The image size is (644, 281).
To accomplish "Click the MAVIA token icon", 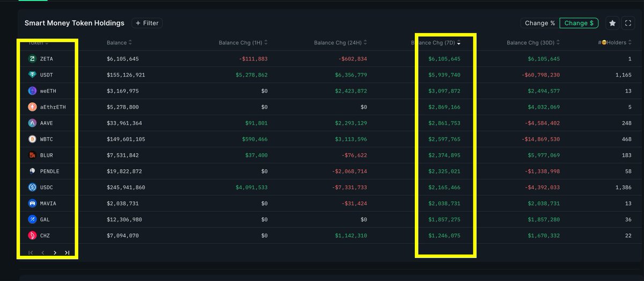I will 32,204.
